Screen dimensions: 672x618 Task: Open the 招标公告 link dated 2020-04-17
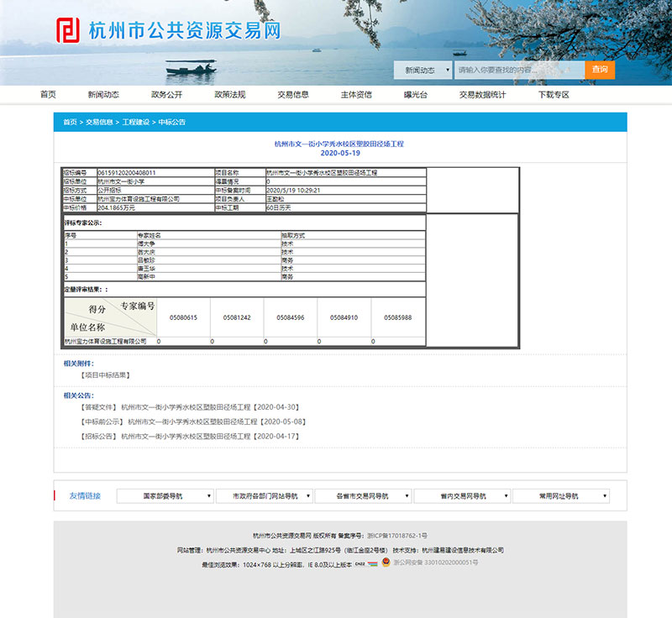[x=185, y=435]
